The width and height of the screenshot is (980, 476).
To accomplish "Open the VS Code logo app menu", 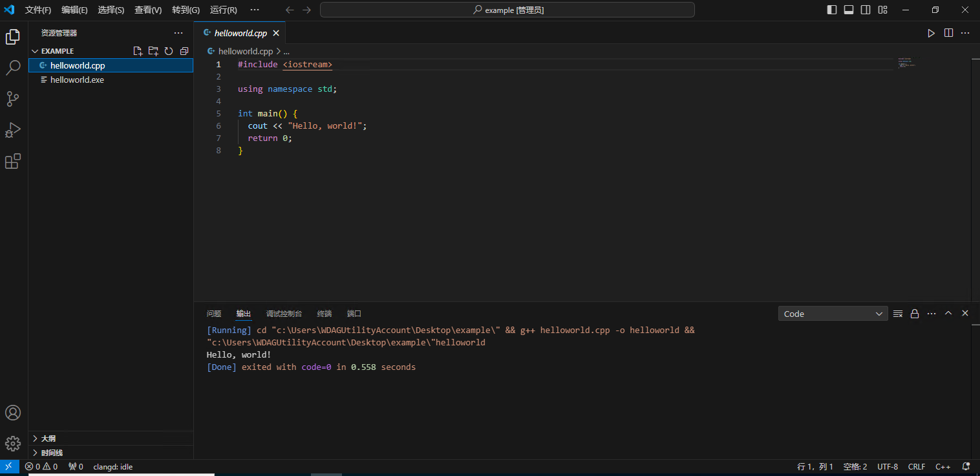I will 9,10.
